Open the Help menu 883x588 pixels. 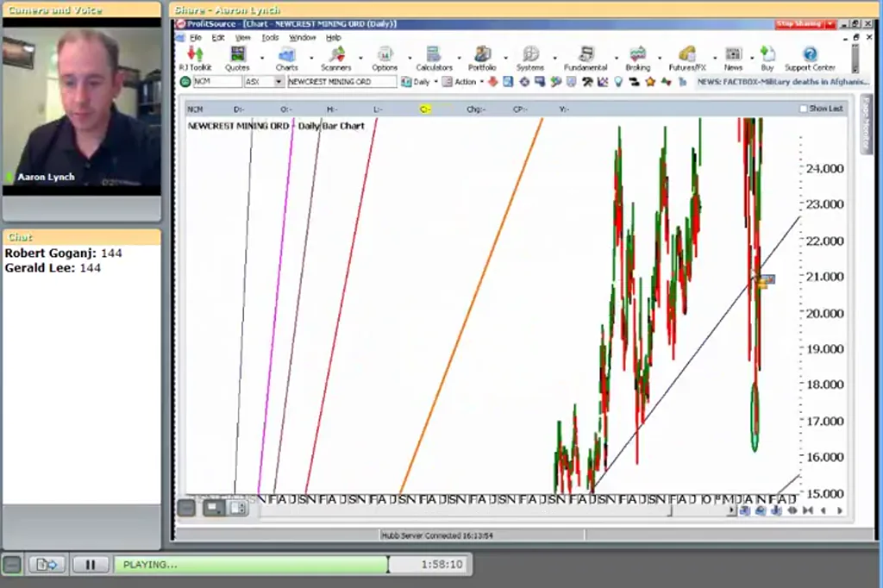[334, 38]
